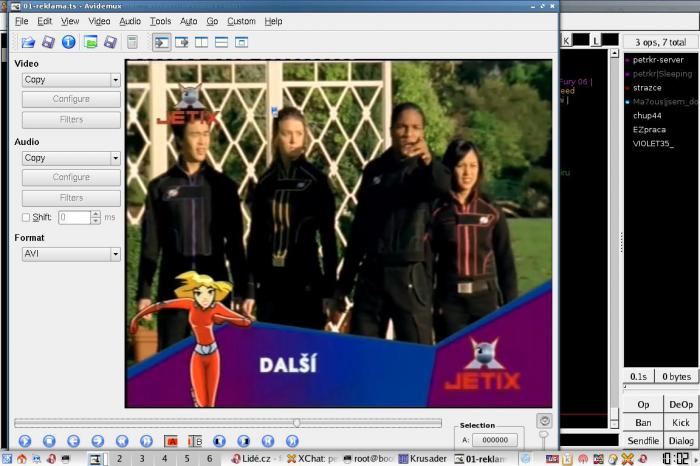Viewport: 700px width, 466px height.
Task: Switch to the Lidé.cz taskbar entry
Action: [255, 459]
